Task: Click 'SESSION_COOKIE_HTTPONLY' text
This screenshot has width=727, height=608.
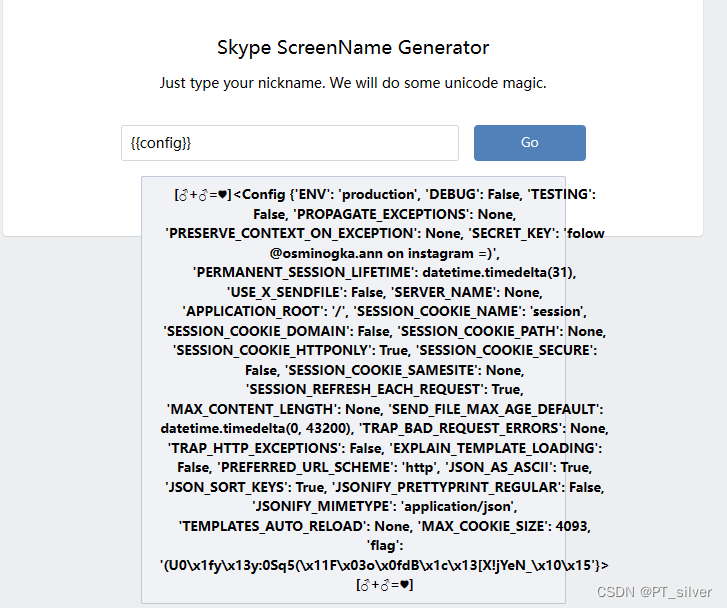Action: click(274, 350)
